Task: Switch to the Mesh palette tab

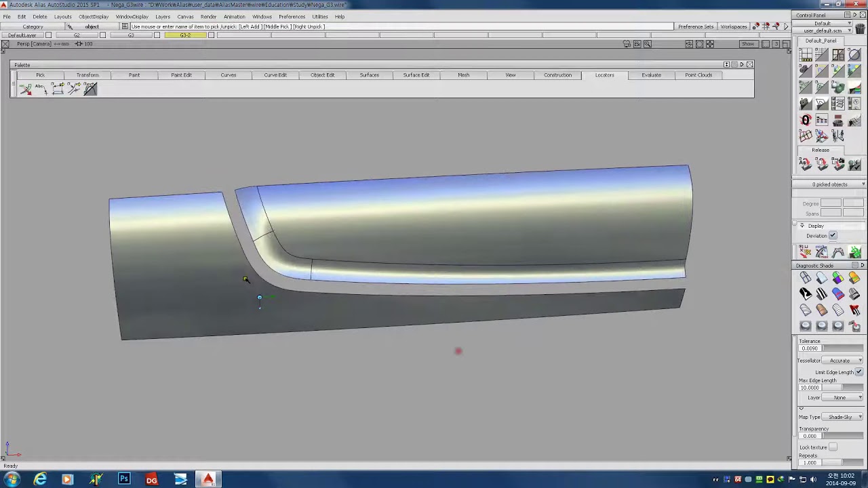Action: [x=463, y=75]
